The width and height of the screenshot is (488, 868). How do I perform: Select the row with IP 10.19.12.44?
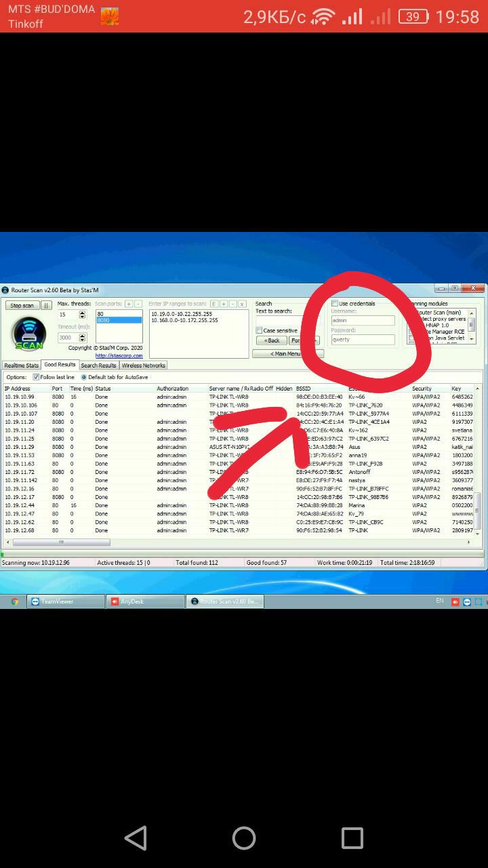tap(239, 505)
